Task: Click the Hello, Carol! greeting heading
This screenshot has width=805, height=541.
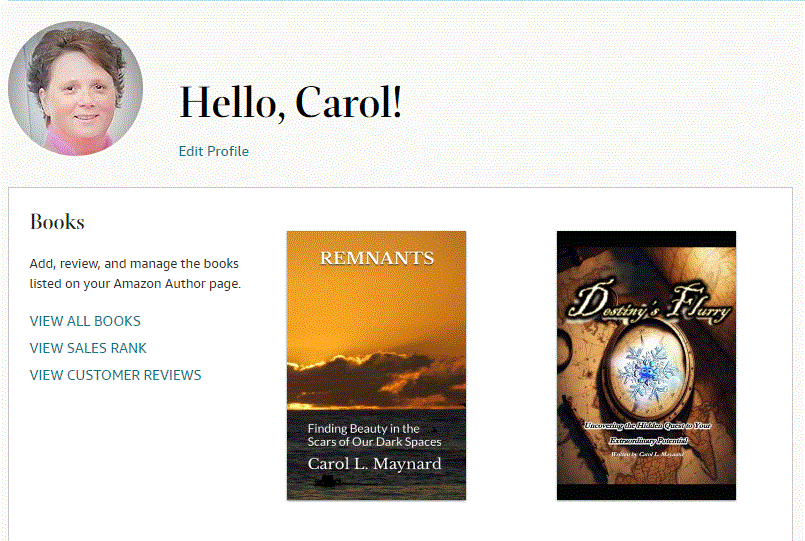Action: 290,103
